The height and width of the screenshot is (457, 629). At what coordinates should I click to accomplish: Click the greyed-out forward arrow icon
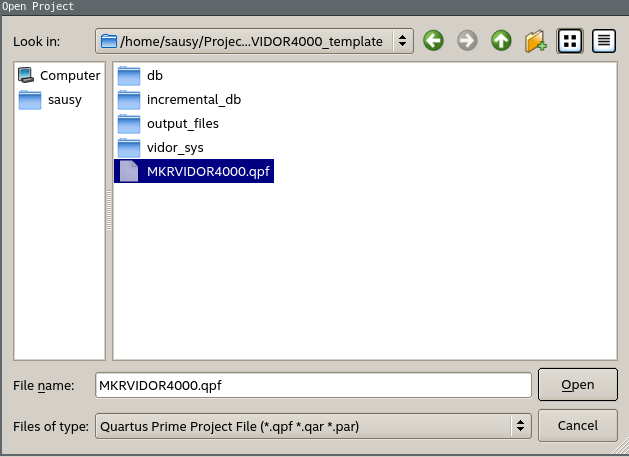[467, 41]
